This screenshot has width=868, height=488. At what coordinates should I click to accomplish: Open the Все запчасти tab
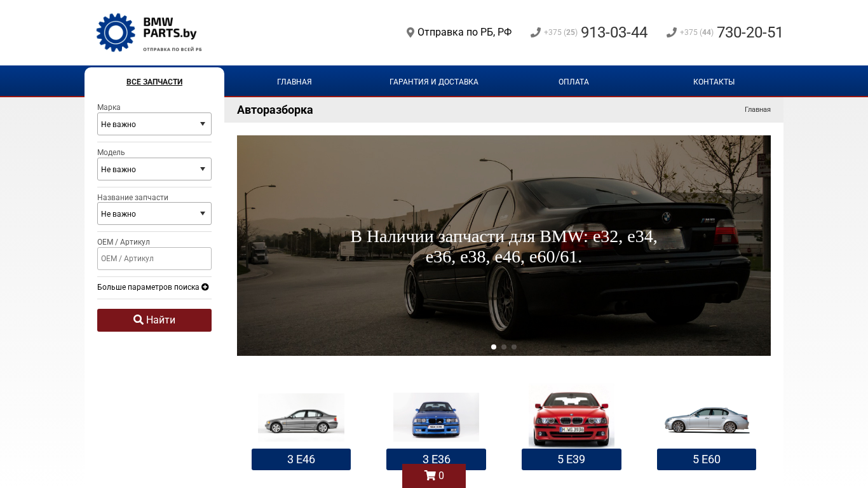[154, 82]
